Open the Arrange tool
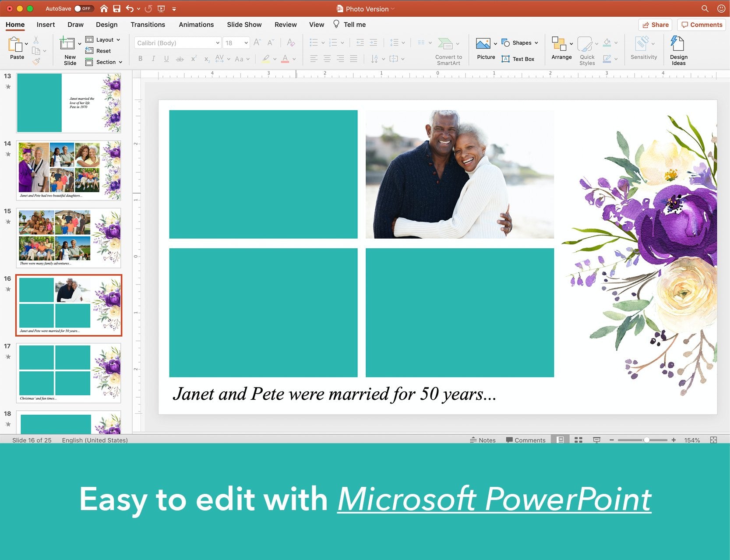This screenshot has height=560, width=730. [561, 47]
